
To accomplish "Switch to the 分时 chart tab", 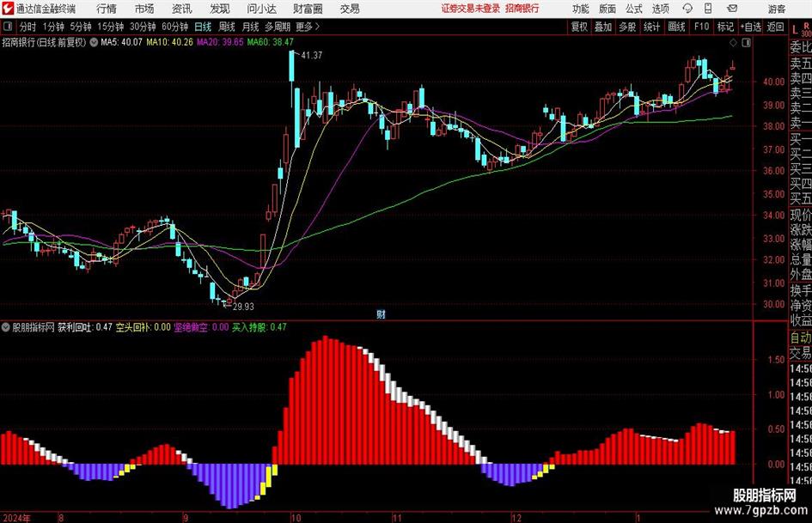I will 27,27.
